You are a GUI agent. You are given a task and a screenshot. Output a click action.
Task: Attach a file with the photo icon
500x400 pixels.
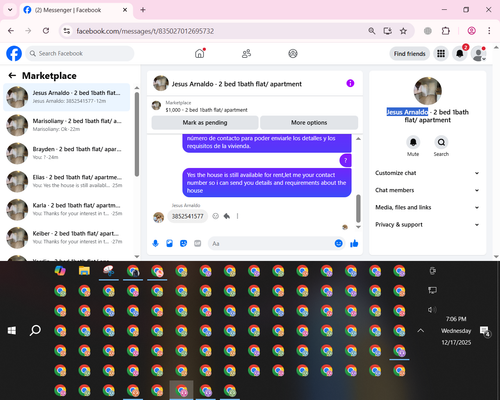[x=169, y=244]
